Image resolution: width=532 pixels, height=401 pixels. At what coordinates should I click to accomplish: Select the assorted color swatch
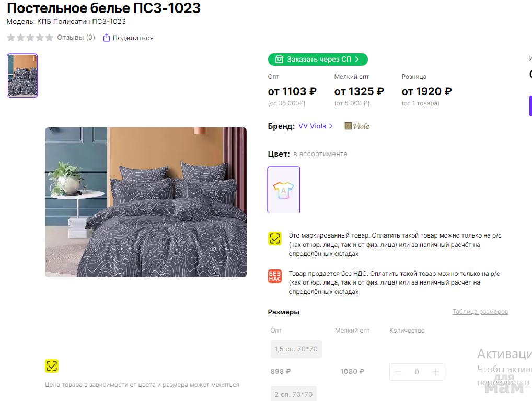[x=284, y=190]
